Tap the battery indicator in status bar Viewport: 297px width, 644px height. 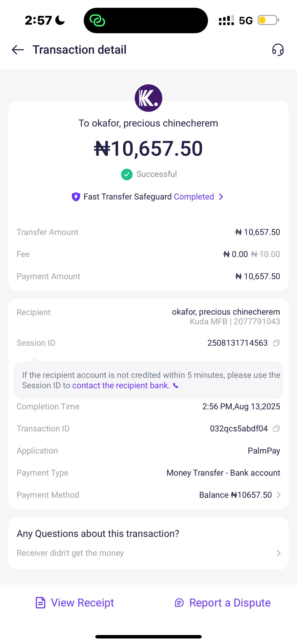click(268, 20)
